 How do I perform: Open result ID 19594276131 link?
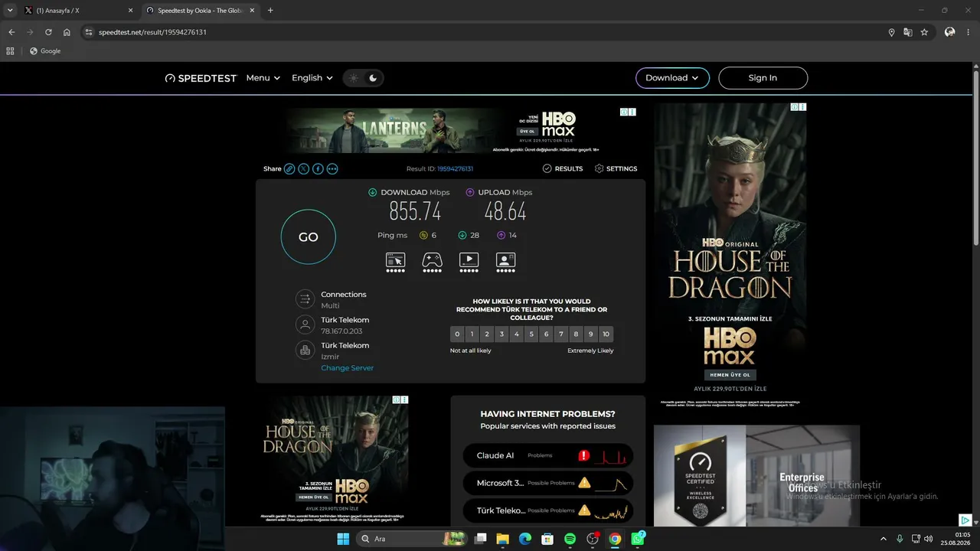click(x=455, y=169)
